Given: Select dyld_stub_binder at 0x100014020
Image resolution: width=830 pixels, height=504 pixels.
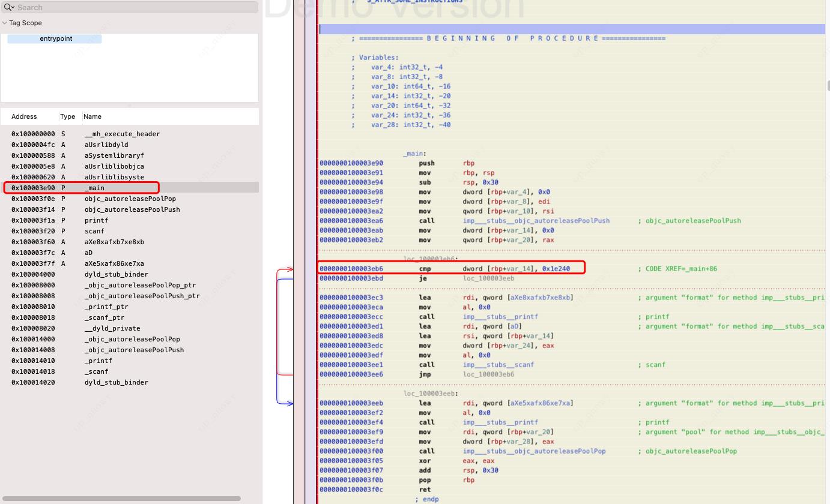Looking at the screenshot, I should tap(130, 382).
